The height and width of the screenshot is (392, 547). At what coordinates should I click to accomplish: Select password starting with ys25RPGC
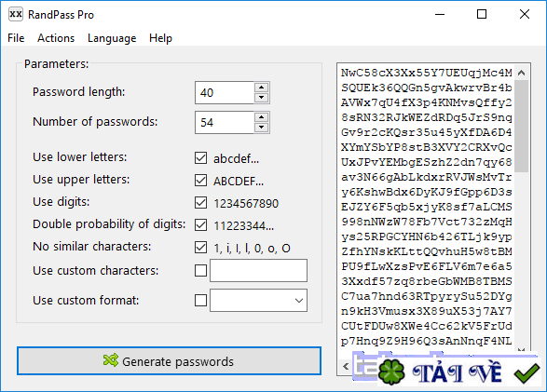(426, 237)
